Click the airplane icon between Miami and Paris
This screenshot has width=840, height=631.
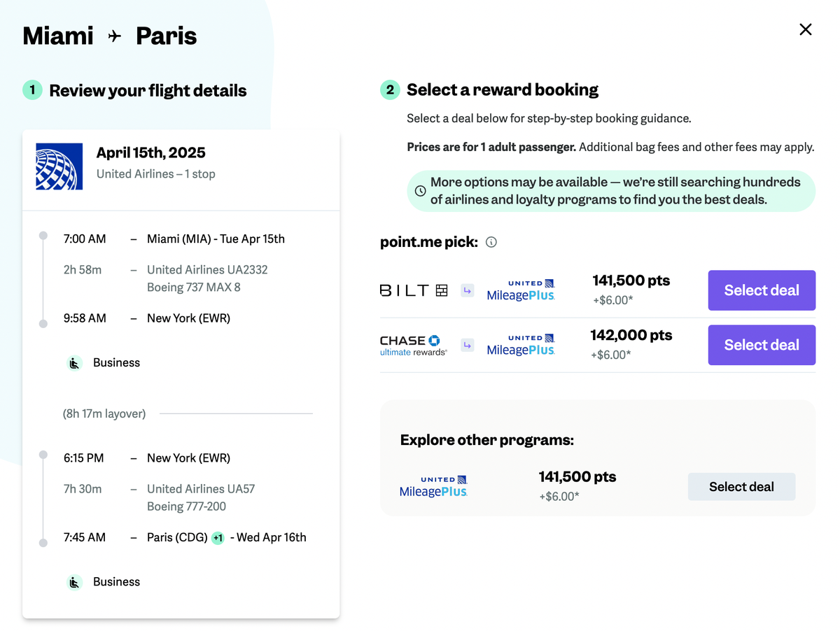coord(114,35)
